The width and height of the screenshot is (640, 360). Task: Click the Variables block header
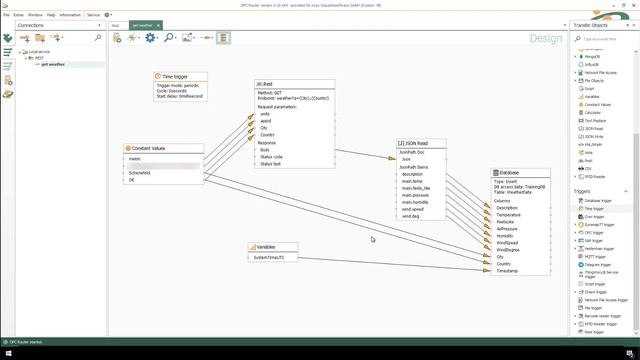273,247
